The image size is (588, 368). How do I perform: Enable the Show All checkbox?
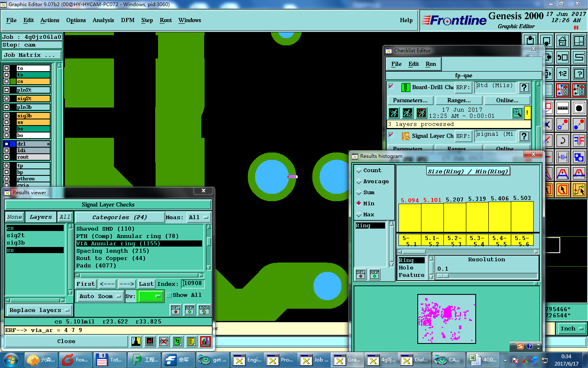pos(169,295)
